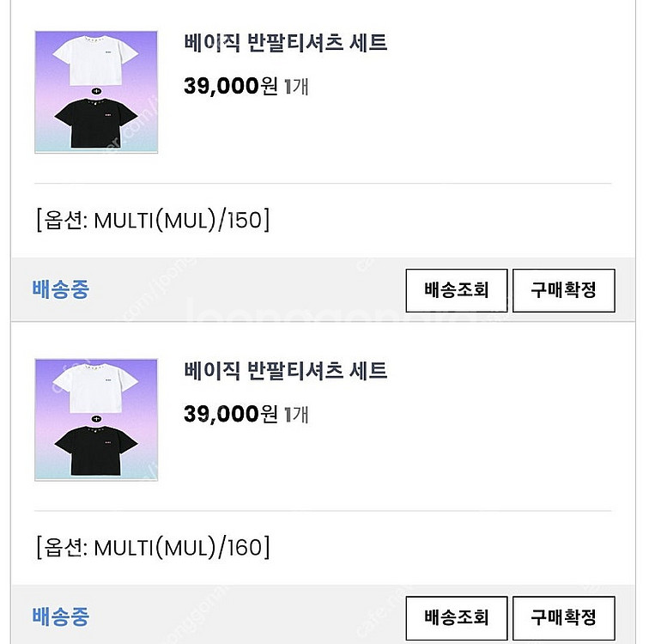
Task: Click the 배송중 status of the 160 order
Action: (61, 617)
